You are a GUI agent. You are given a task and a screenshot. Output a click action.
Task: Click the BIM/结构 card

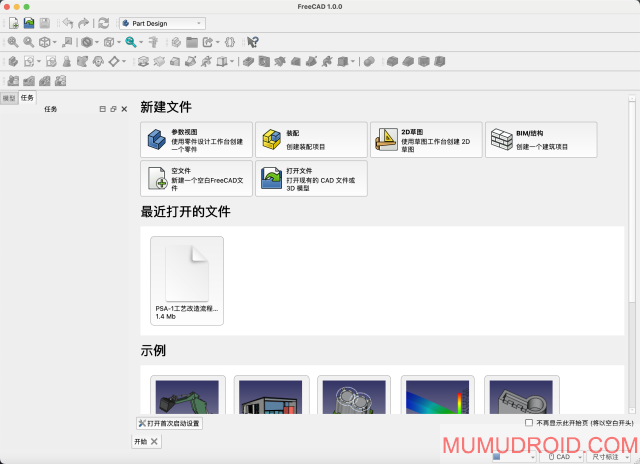541,140
